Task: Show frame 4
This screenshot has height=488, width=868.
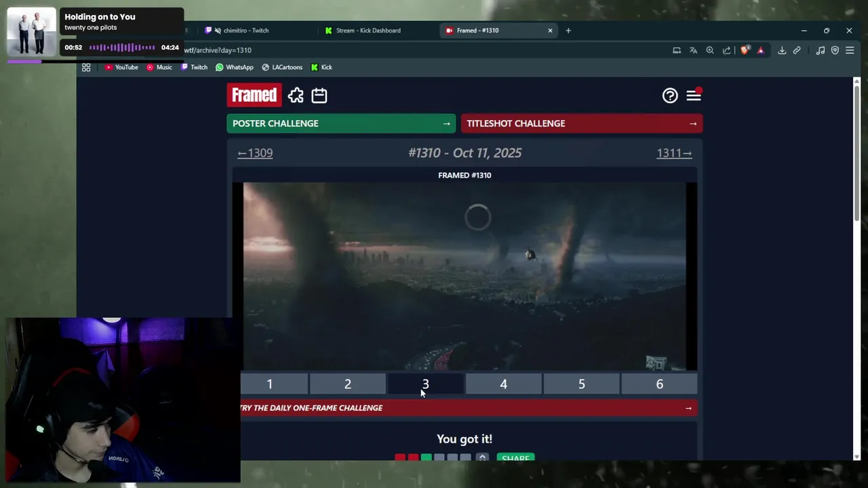Action: [503, 384]
